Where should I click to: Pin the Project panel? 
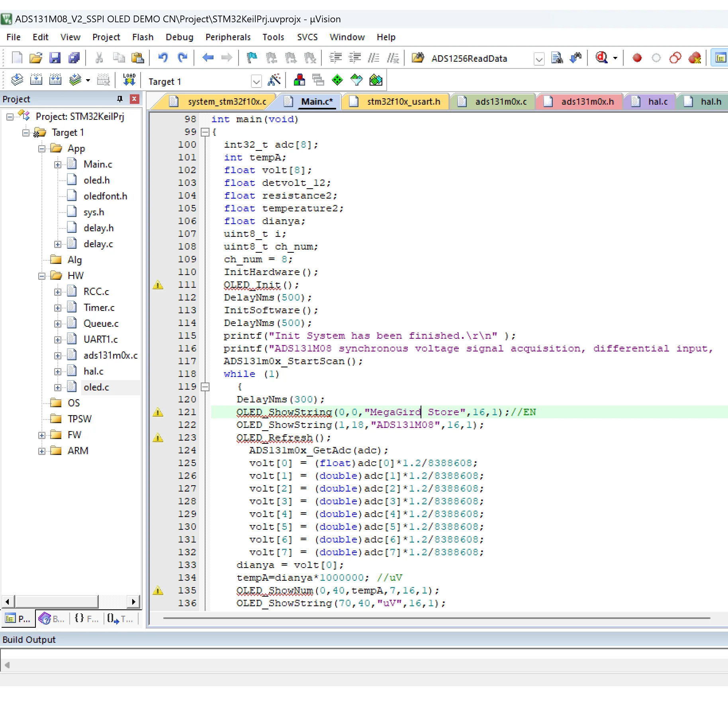pos(119,99)
